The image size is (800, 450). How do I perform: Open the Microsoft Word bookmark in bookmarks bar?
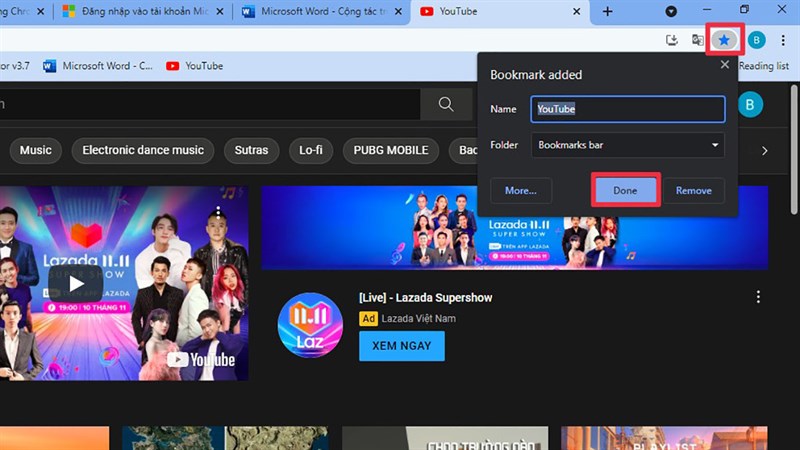pos(98,66)
